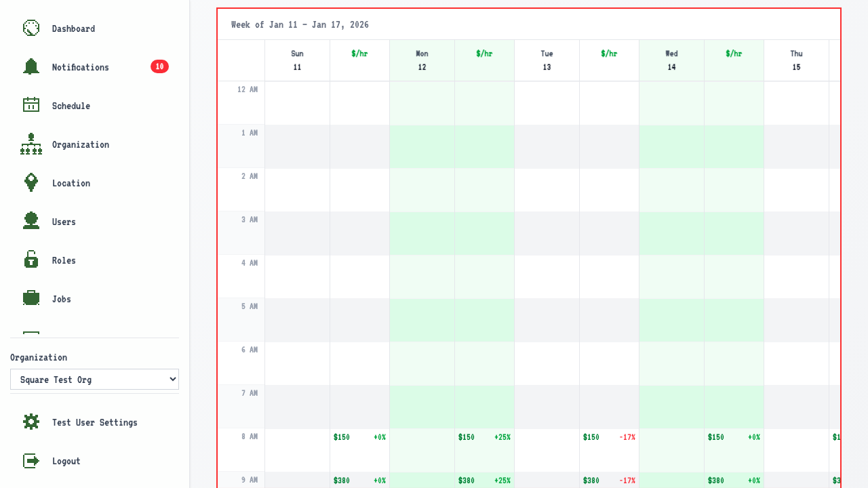Click the +0% change at 8 AM Sunday
The image size is (868, 488).
[380, 437]
